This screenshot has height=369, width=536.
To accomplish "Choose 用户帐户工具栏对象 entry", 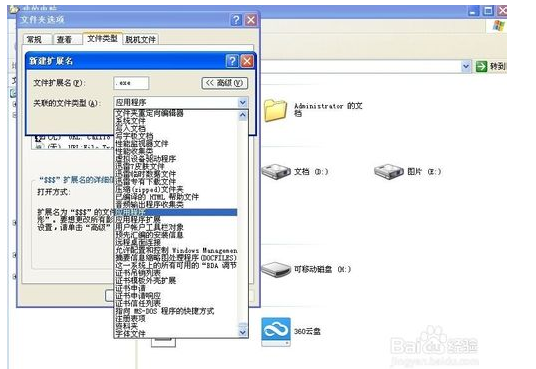I will 176,227.
